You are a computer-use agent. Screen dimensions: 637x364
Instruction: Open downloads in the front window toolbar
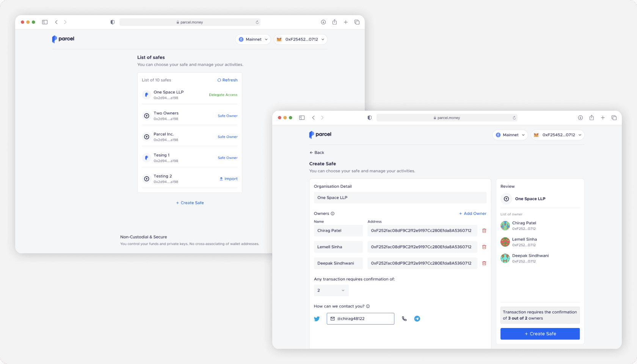(581, 118)
